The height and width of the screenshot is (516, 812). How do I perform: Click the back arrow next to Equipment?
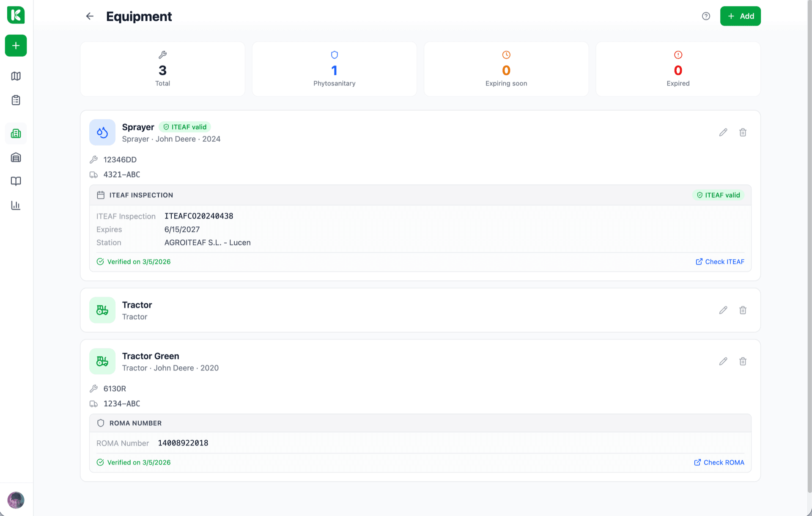pyautogui.click(x=90, y=16)
